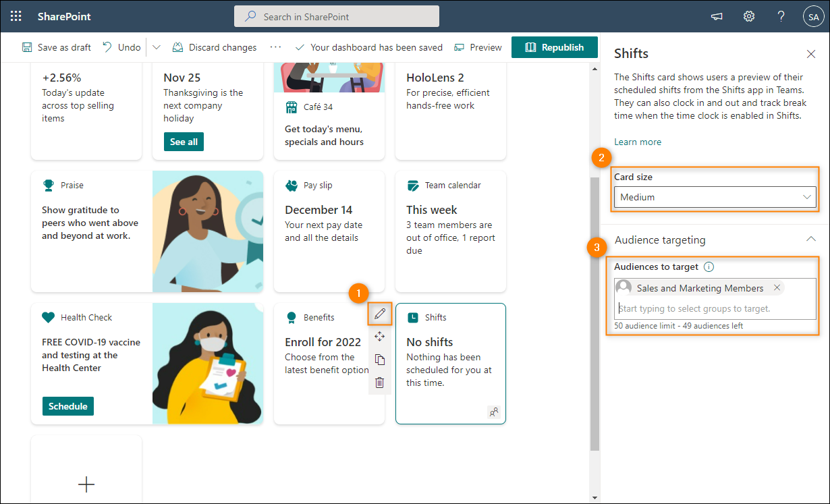Delete the card using the trash icon

pyautogui.click(x=380, y=383)
